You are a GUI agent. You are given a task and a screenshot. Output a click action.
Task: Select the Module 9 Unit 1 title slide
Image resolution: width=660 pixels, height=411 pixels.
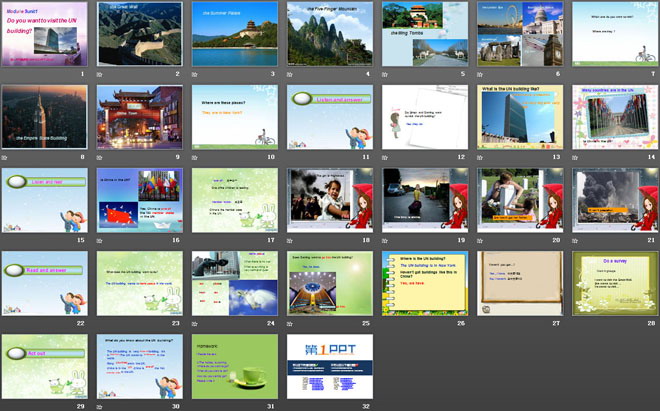pos(43,33)
